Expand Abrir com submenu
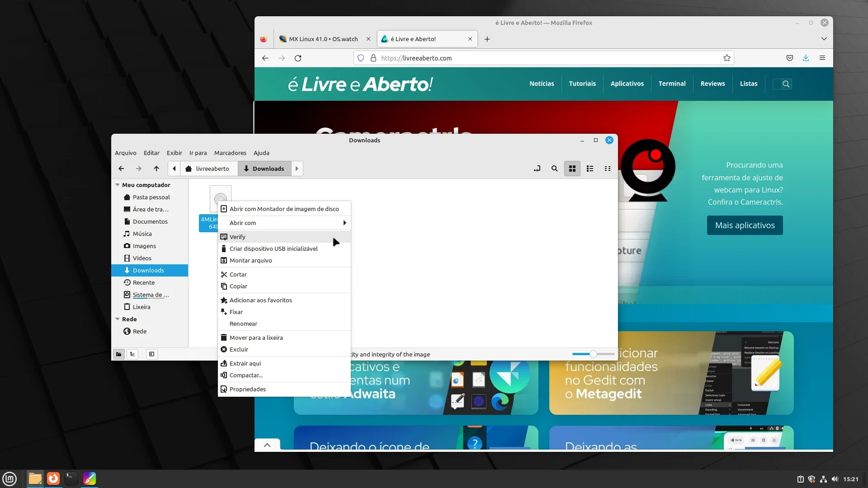 284,223
